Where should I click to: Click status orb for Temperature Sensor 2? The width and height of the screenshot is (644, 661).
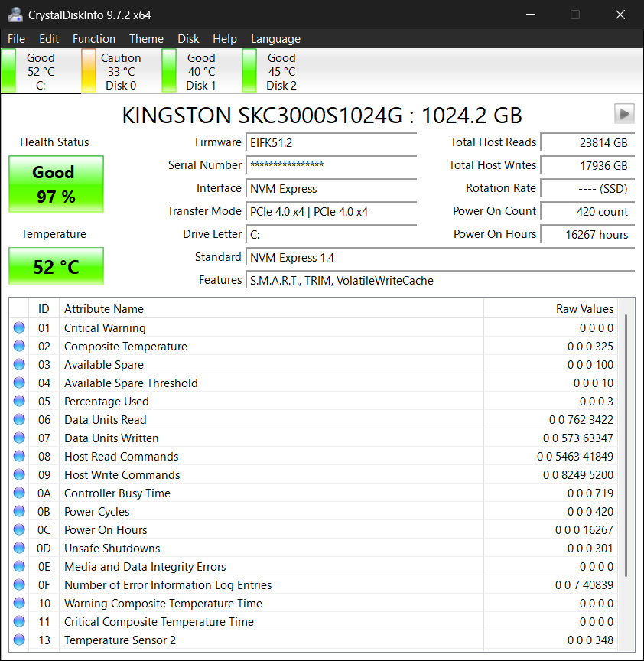[x=19, y=640]
